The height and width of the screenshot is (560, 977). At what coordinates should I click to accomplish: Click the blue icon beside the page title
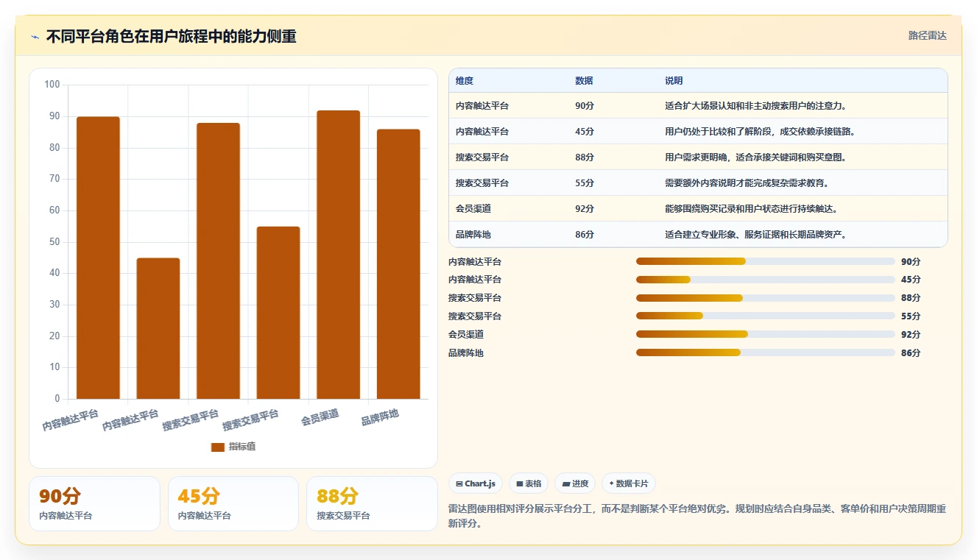tap(35, 37)
